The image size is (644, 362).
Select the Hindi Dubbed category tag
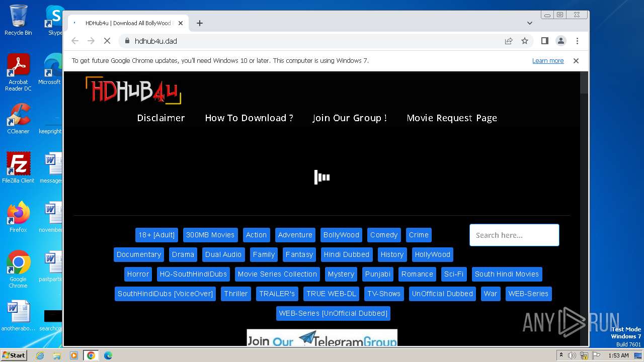pos(347,254)
